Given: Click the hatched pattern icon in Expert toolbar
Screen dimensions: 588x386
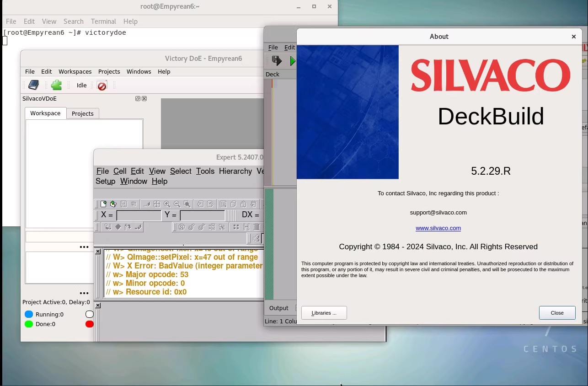Looking at the screenshot, I should click(x=223, y=204).
